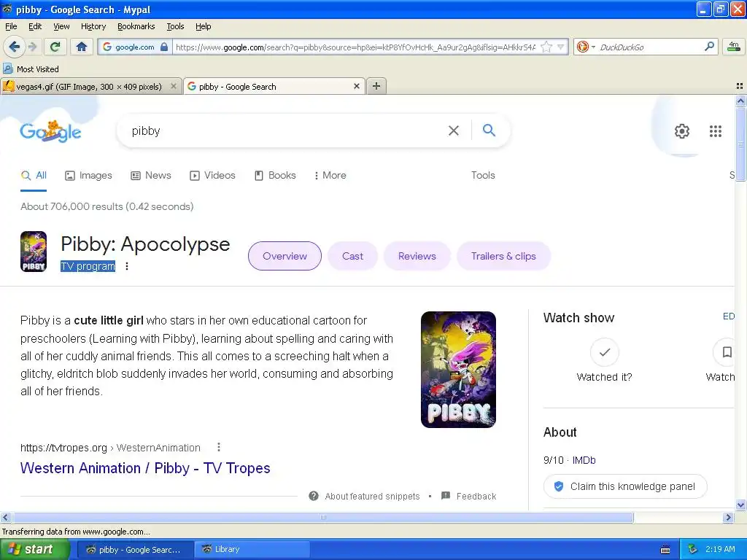Switch to the vegas4.gif tab
Viewport: 747px width, 560px height.
(88, 87)
